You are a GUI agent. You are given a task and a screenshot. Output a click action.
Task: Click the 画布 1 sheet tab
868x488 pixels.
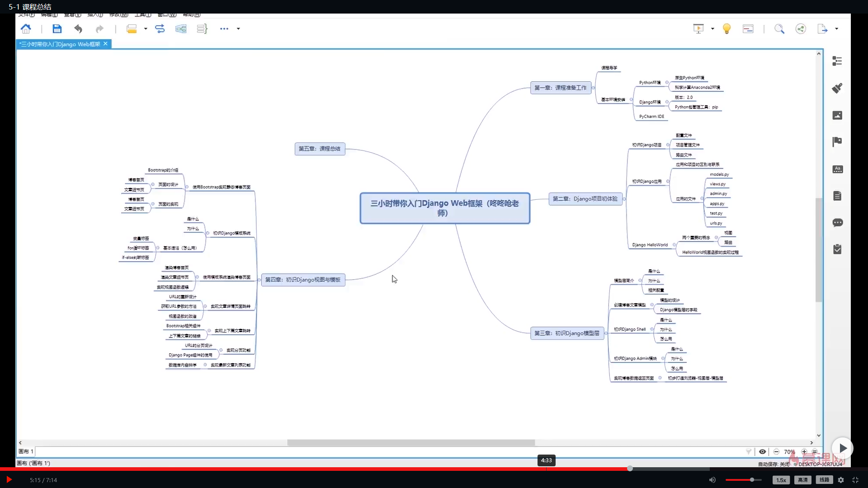pos(26,451)
